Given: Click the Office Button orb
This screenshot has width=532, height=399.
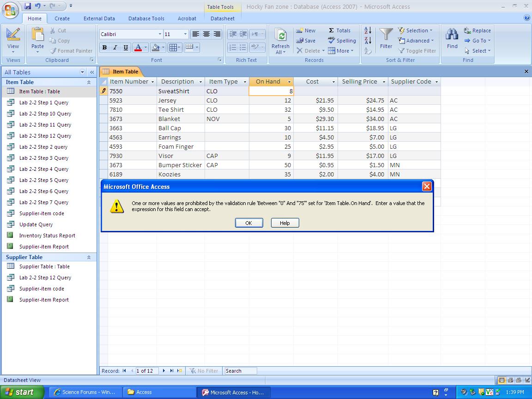Looking at the screenshot, I should [10, 10].
